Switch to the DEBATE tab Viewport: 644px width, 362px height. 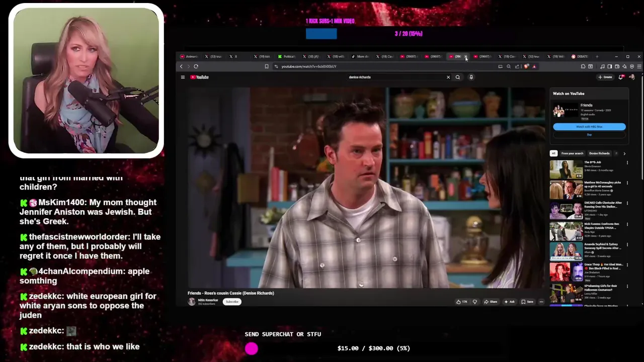(x=580, y=56)
